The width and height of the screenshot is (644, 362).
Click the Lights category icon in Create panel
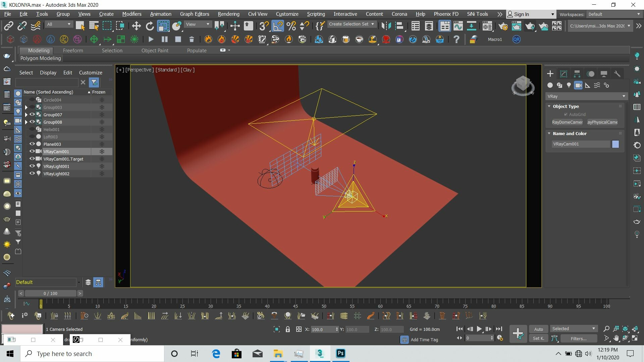tap(569, 85)
